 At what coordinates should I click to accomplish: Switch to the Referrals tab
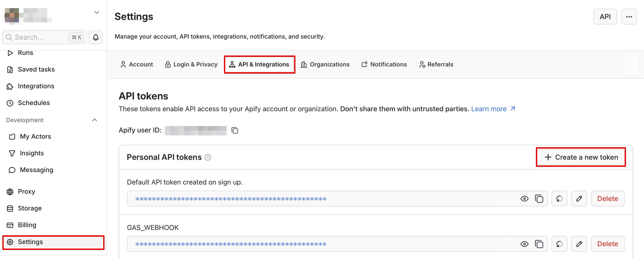tap(436, 64)
